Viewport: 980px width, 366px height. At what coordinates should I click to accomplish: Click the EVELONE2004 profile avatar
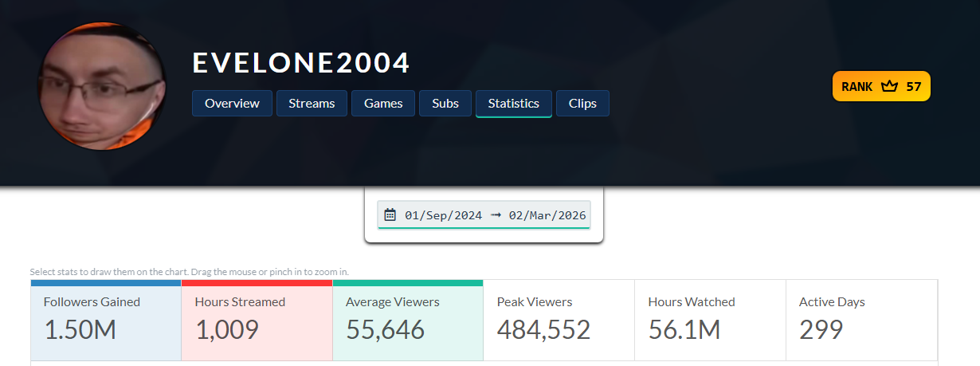[x=101, y=85]
